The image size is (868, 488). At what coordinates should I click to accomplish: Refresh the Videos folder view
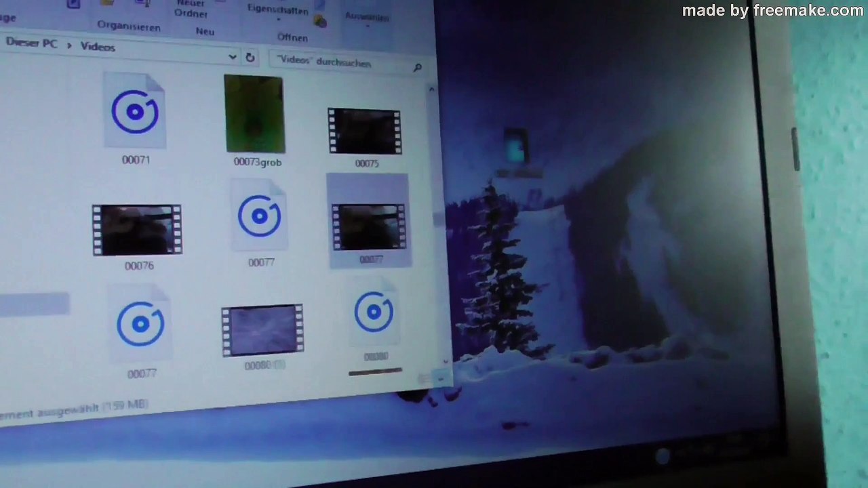click(x=250, y=58)
